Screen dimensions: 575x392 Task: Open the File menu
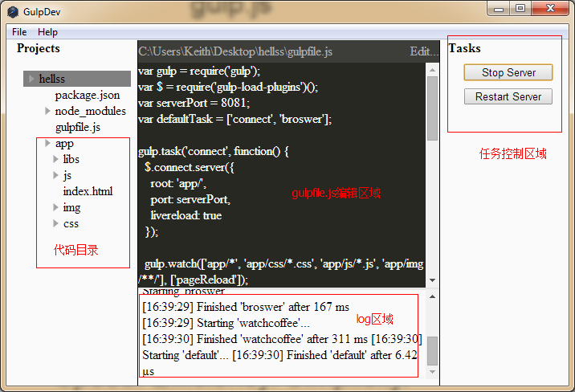tap(19, 32)
